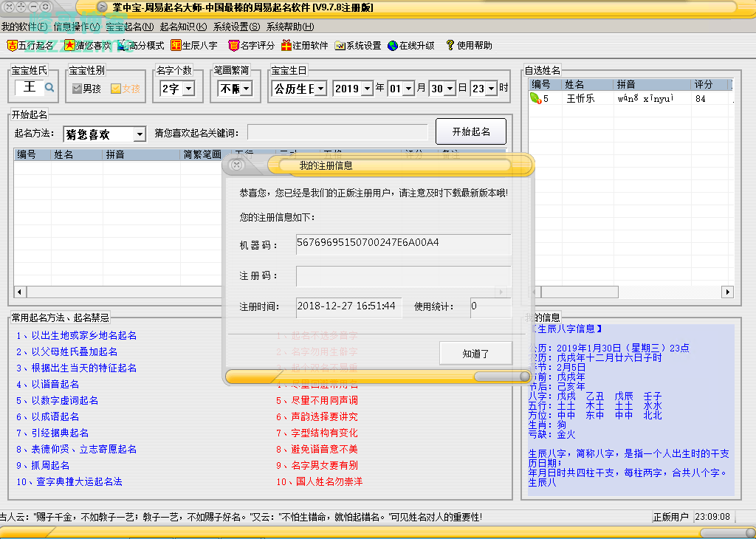This screenshot has width=756, height=539.
Task: Expand the 名字个数 dropdown
Action: [188, 89]
